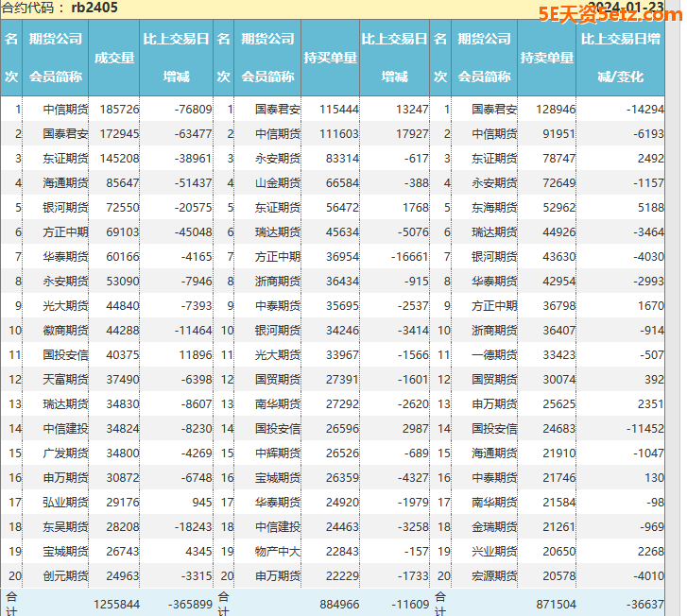Select long position value 36434
The image size is (687, 616).
(x=343, y=281)
